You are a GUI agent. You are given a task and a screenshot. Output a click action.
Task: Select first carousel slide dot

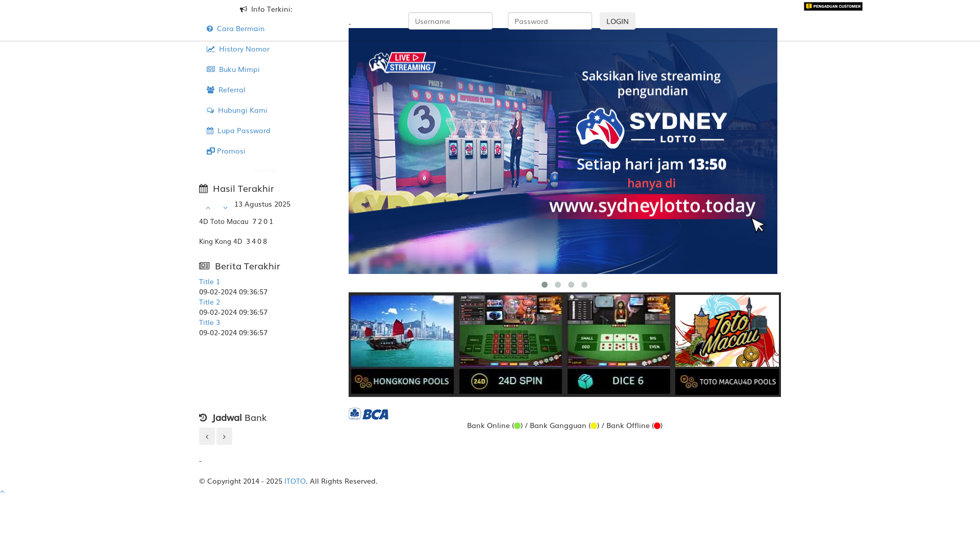point(545,285)
